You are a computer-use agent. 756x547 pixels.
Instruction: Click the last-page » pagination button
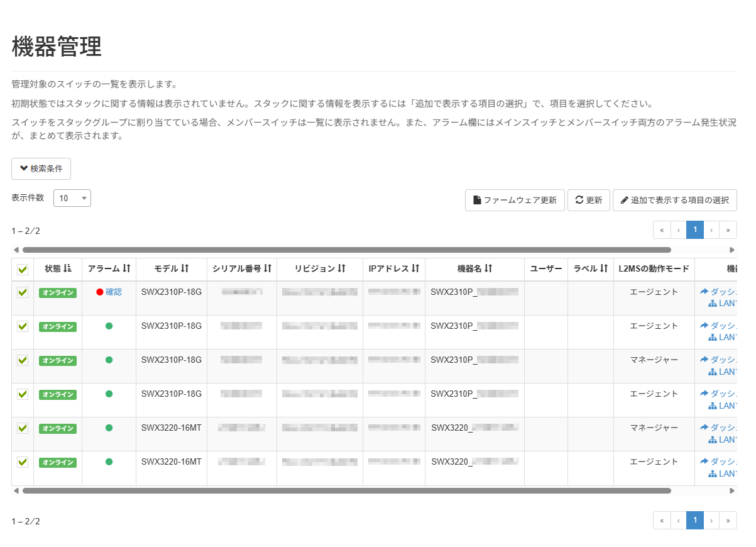pos(728,230)
